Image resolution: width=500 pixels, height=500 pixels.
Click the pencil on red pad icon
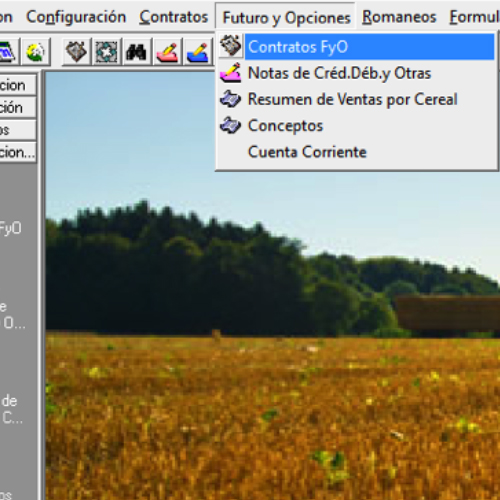(x=167, y=52)
